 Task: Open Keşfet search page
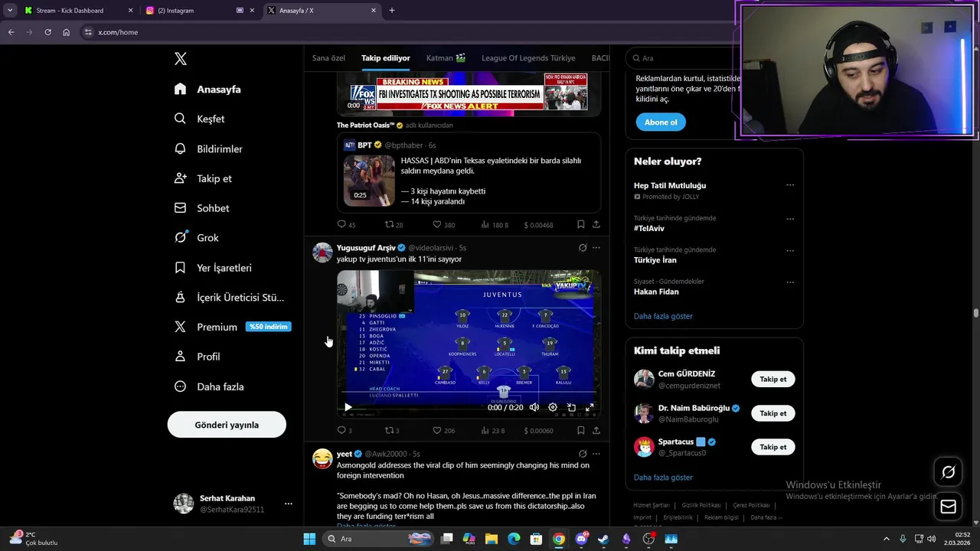199,119
